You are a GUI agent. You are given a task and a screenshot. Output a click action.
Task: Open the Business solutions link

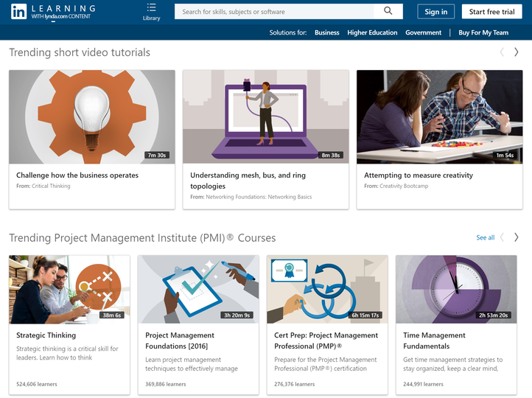(x=326, y=32)
